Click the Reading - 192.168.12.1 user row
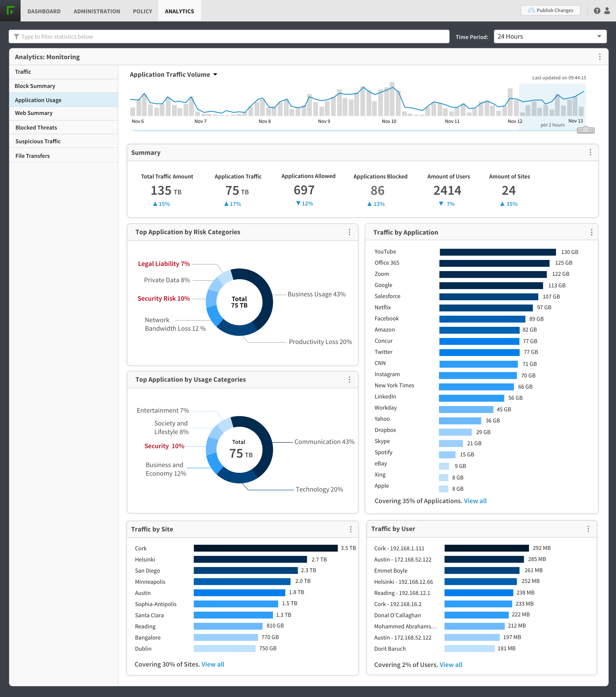Image resolution: width=616 pixels, height=697 pixels. [402, 593]
